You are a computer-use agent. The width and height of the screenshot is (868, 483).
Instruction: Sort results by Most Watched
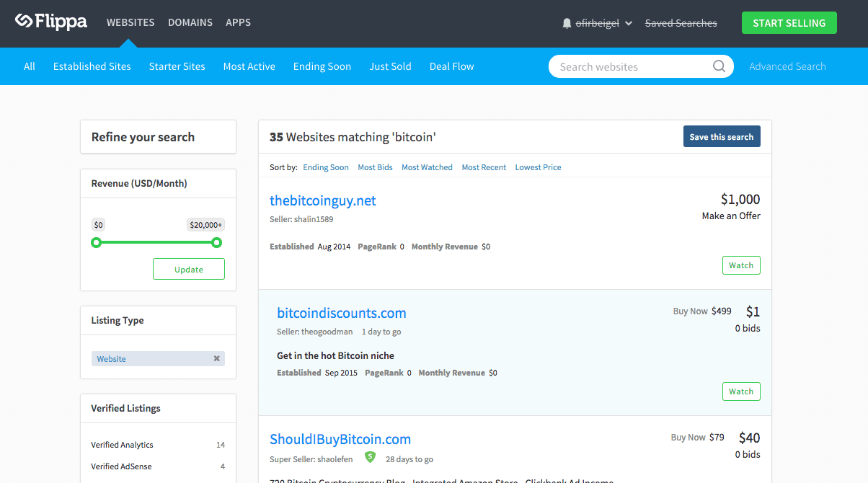pos(428,167)
